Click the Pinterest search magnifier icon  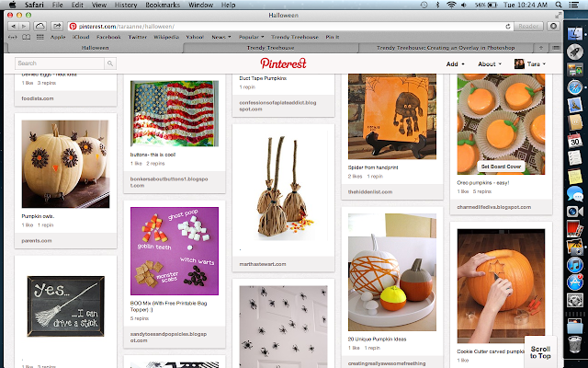coord(110,63)
